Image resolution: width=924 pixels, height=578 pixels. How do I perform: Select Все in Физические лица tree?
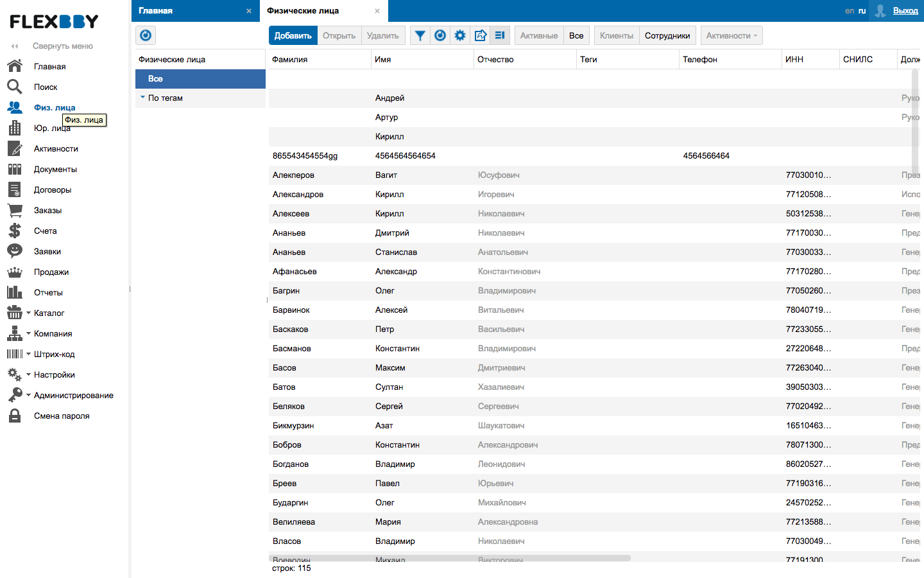200,78
